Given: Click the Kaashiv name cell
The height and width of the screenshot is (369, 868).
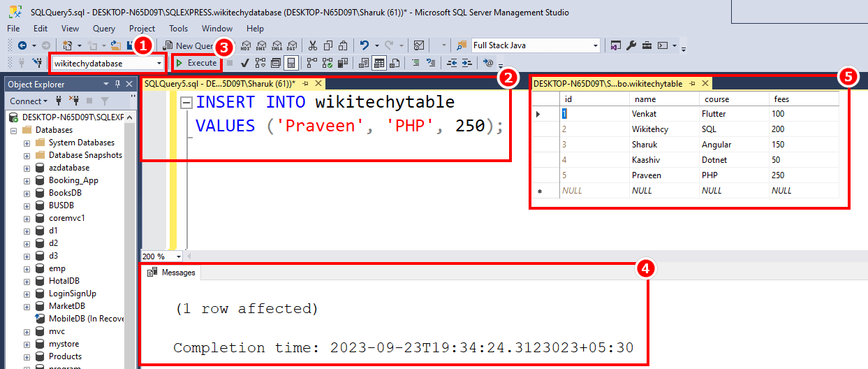Looking at the screenshot, I should (663, 160).
